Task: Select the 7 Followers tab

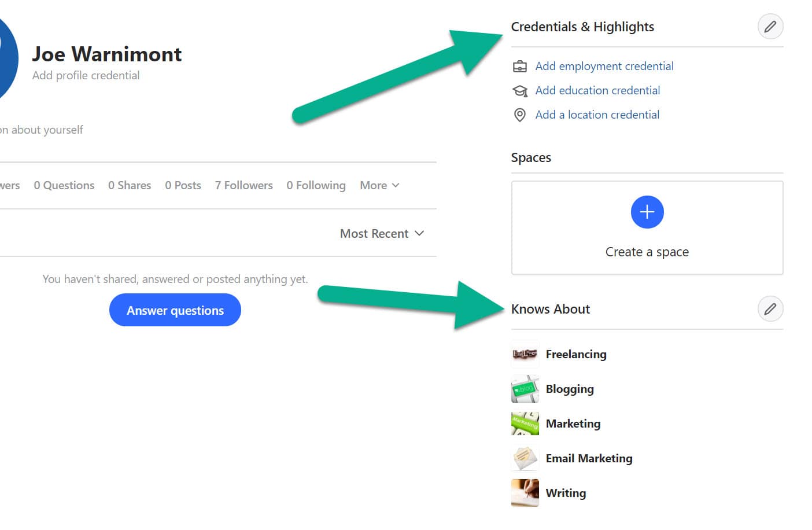Action: [243, 185]
